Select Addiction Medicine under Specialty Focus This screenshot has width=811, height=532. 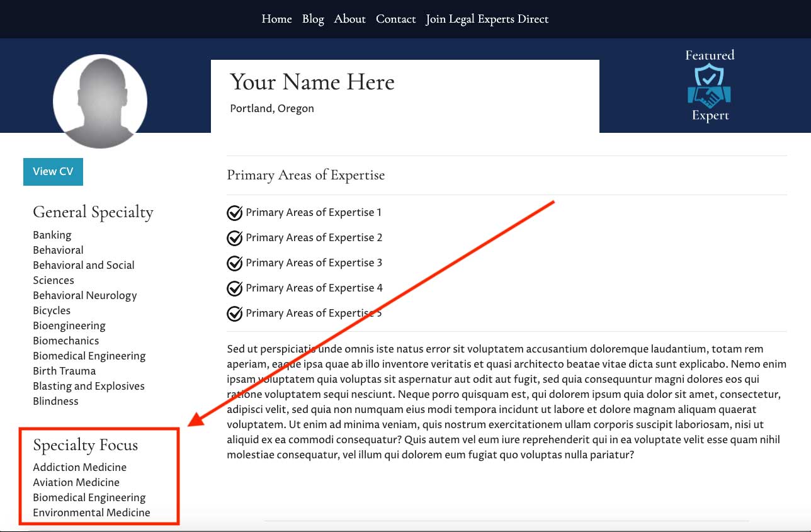[79, 467]
